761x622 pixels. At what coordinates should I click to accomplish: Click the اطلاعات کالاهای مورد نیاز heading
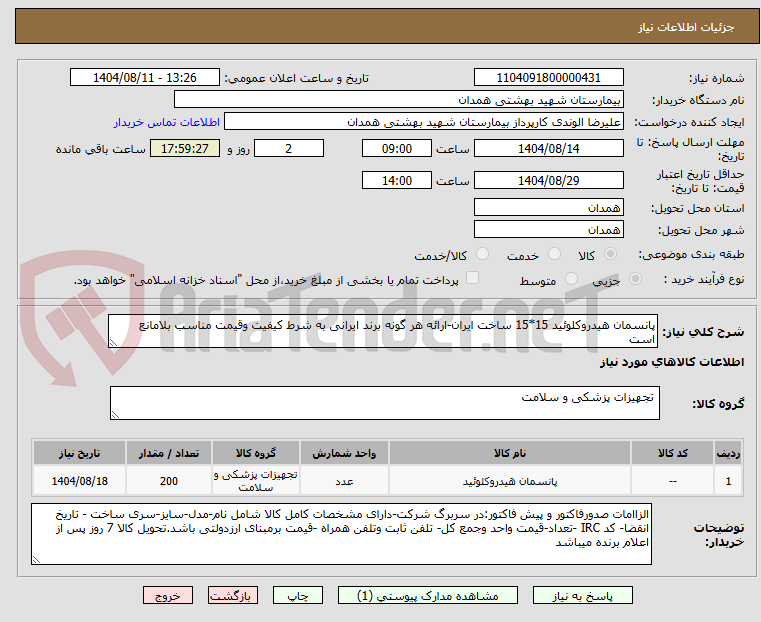(672, 362)
